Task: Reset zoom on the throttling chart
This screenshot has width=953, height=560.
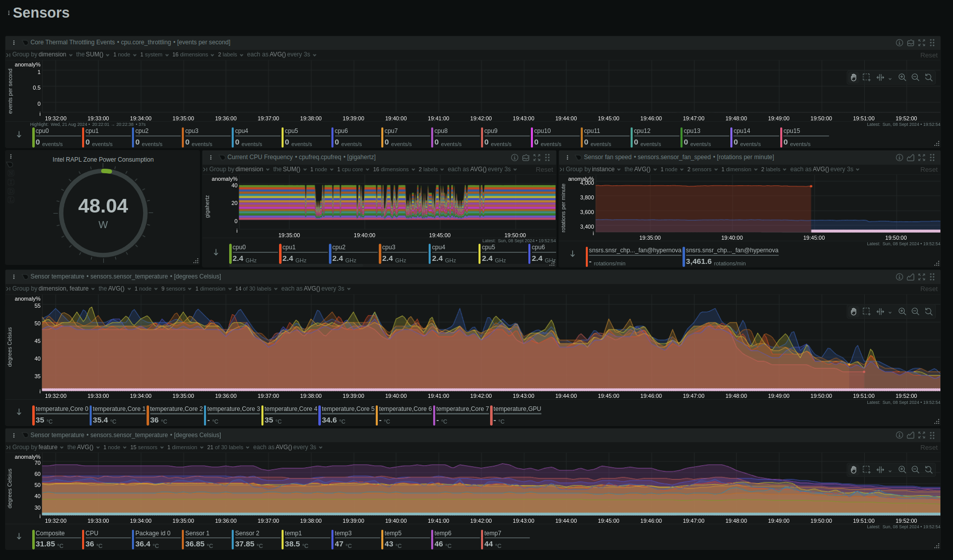Action: (x=928, y=78)
